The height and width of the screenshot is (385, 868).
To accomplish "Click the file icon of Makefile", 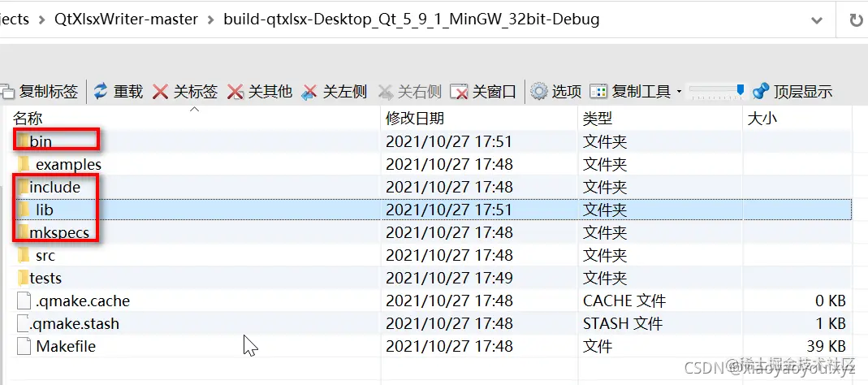I will 24,346.
